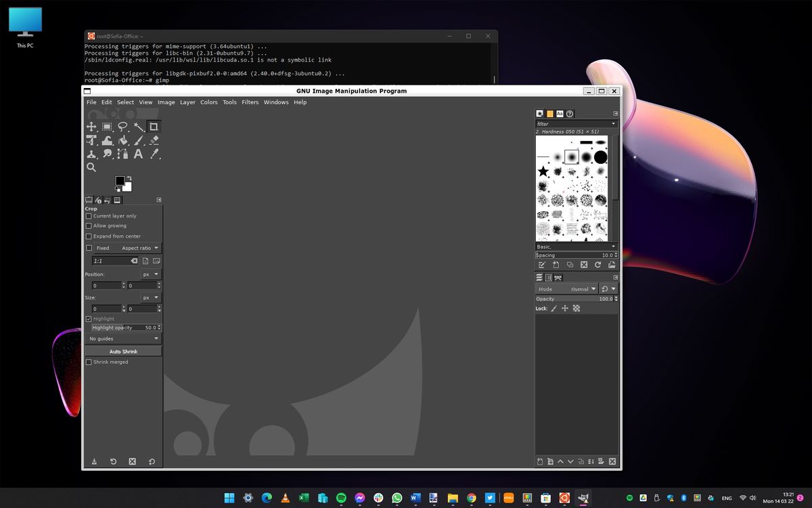Viewport: 812px width, 508px height.
Task: Pick the Text tool
Action: pos(137,154)
